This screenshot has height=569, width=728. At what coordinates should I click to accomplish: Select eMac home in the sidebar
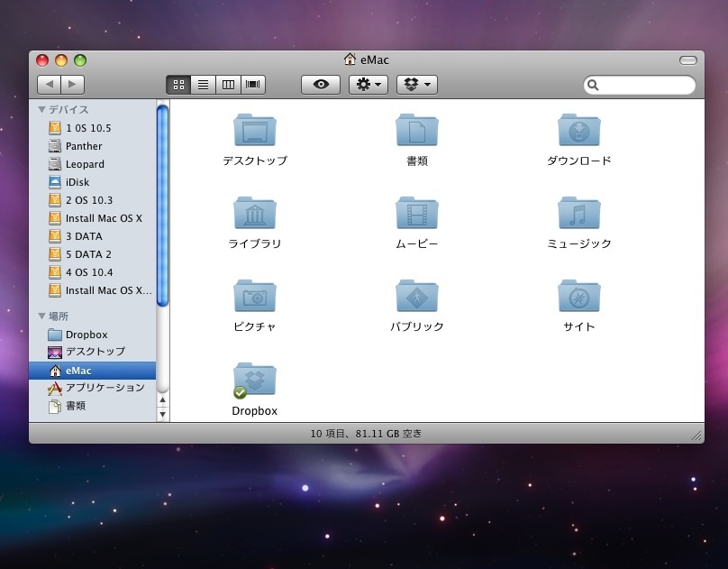[93, 371]
